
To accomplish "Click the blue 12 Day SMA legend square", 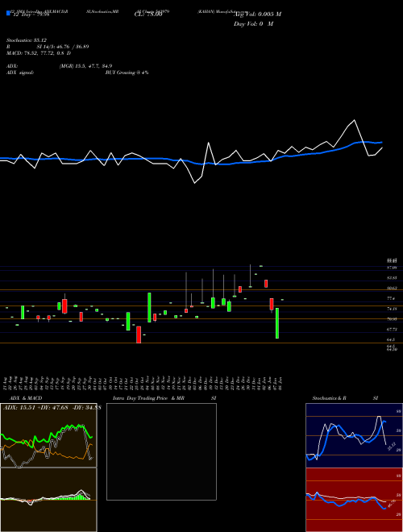I will click(8, 13).
